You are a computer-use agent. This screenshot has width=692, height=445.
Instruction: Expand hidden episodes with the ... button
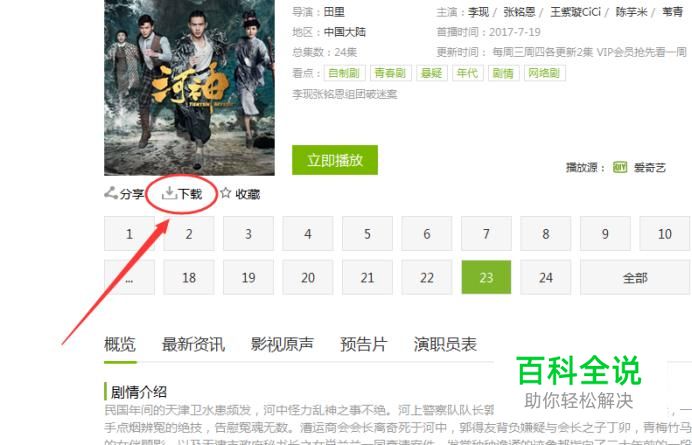click(x=129, y=277)
